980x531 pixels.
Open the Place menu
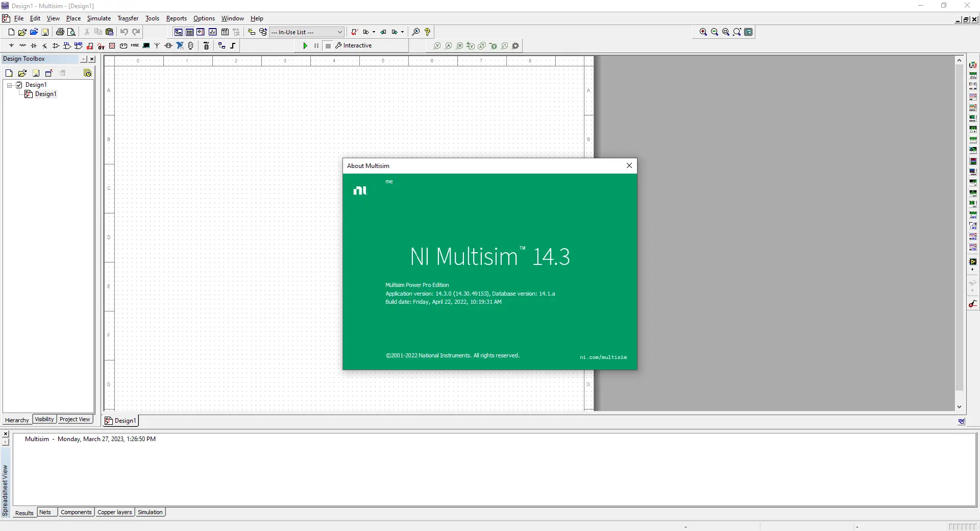[x=73, y=18]
